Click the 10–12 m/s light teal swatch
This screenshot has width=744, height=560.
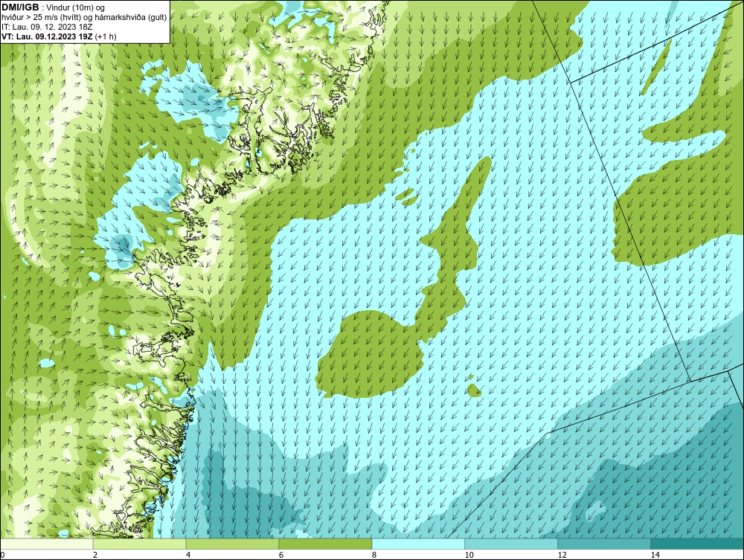coord(512,544)
